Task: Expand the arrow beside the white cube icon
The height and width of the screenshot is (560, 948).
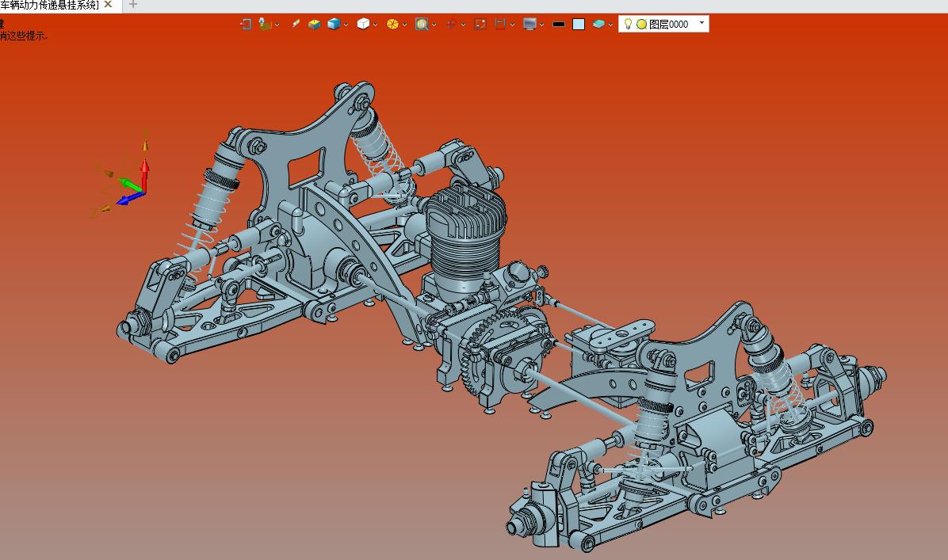Action: tap(376, 25)
